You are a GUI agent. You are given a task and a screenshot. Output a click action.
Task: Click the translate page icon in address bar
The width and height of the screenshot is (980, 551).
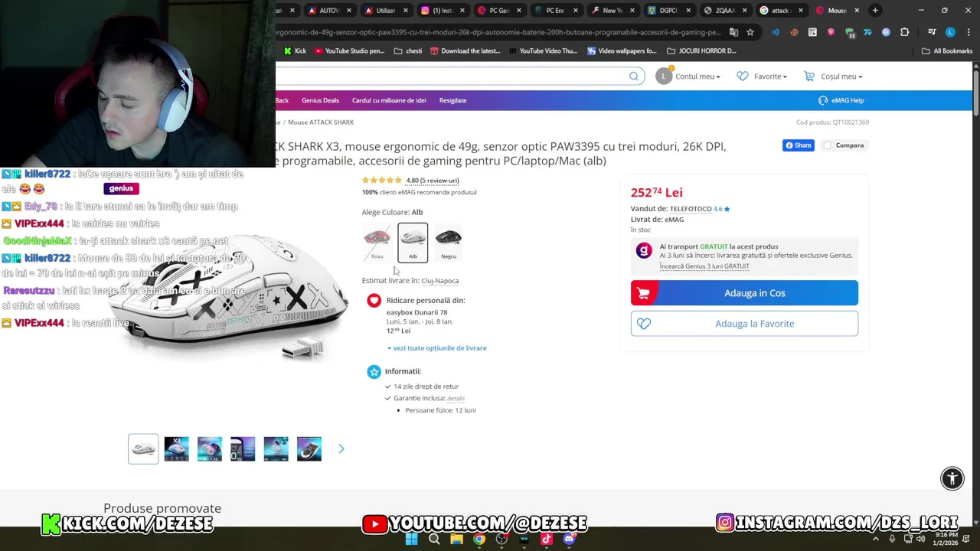733,32
